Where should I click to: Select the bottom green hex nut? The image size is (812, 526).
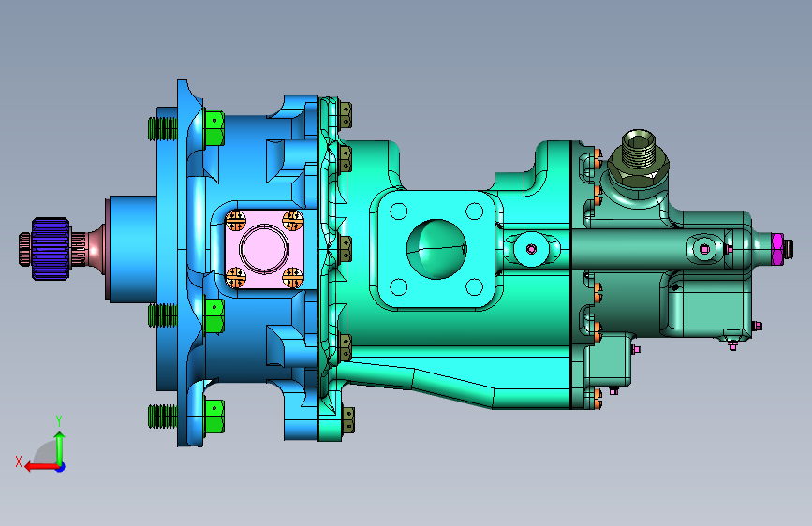point(214,416)
